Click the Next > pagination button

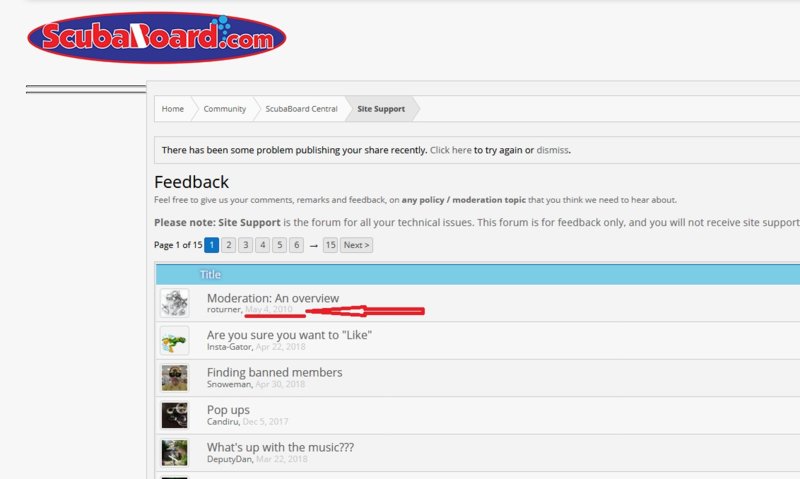pyautogui.click(x=356, y=245)
